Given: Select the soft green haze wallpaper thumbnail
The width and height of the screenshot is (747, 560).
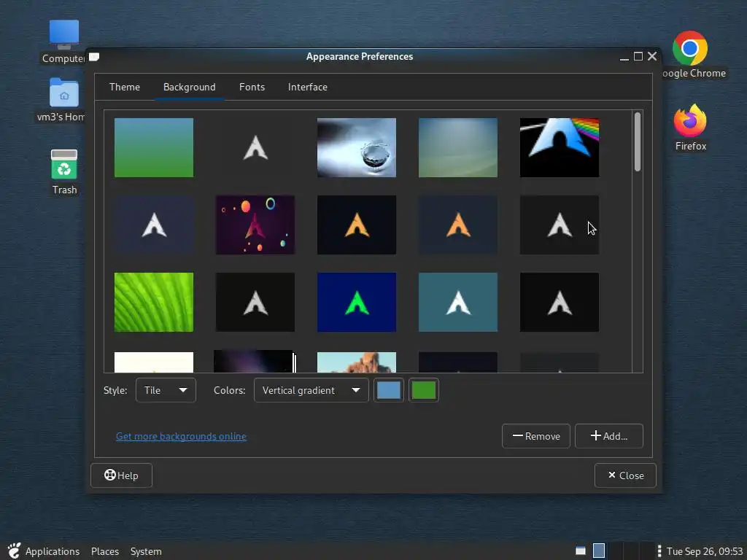Looking at the screenshot, I should click(458, 147).
